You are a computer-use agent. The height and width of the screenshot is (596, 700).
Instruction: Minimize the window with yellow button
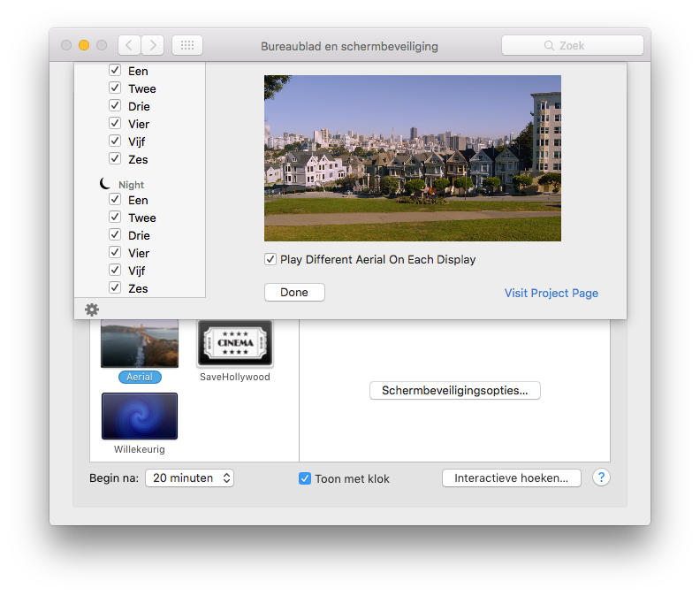point(84,45)
